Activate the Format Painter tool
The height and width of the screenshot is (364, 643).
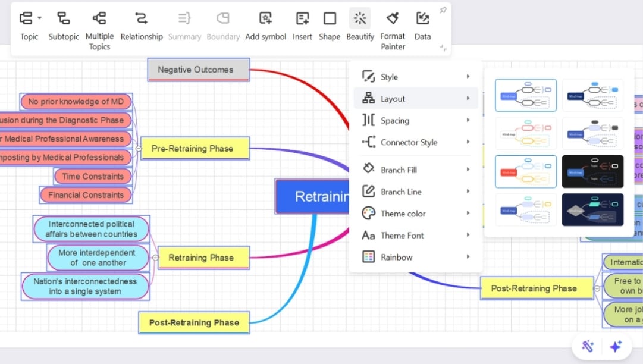pyautogui.click(x=393, y=18)
